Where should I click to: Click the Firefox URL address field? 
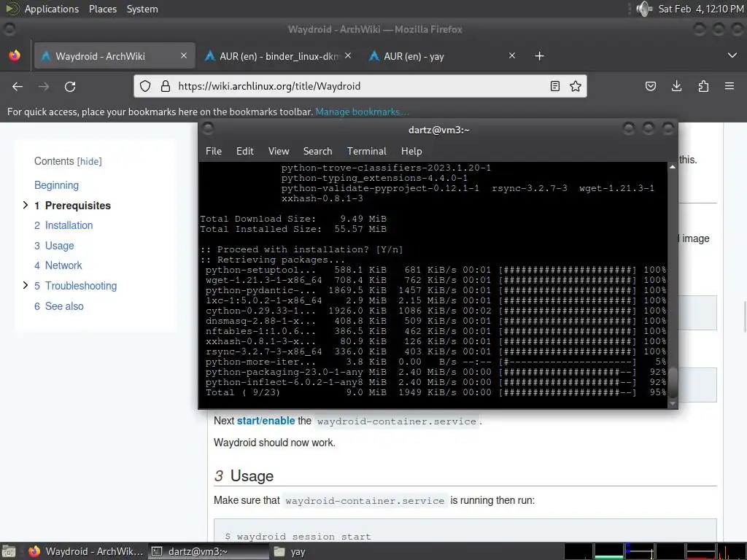click(360, 86)
